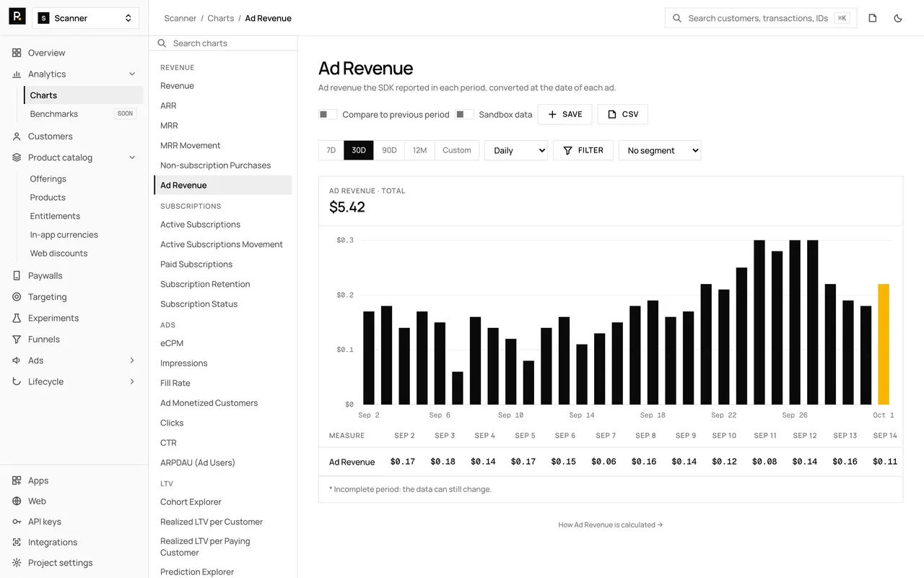
Task: Collapse the Product catalog section chevron
Action: point(132,158)
